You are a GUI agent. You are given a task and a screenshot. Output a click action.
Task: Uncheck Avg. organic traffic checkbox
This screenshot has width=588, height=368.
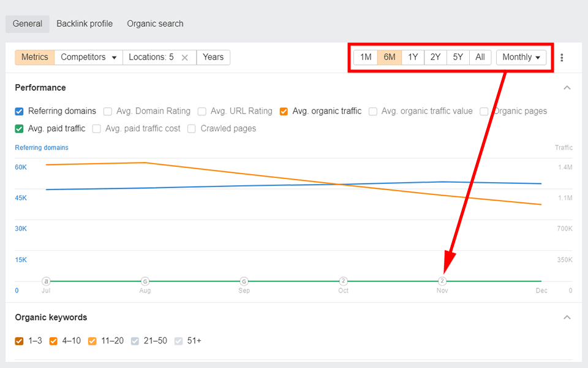point(284,112)
